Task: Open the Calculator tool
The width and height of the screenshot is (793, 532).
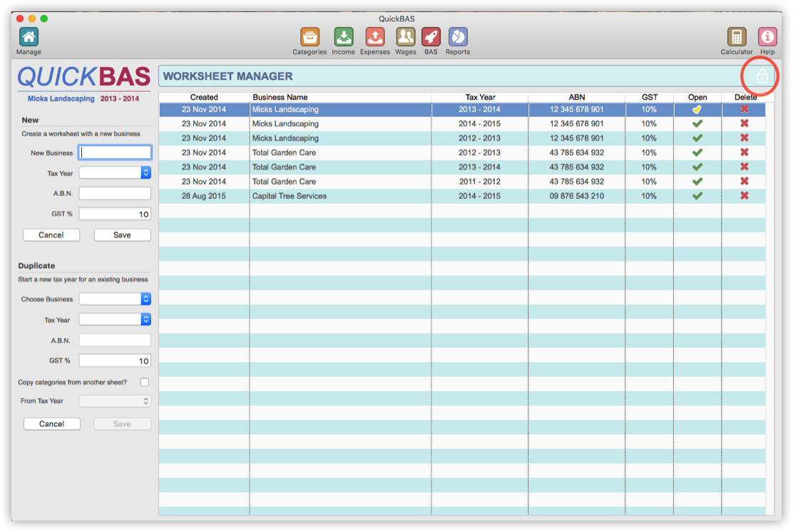Action: pos(736,38)
